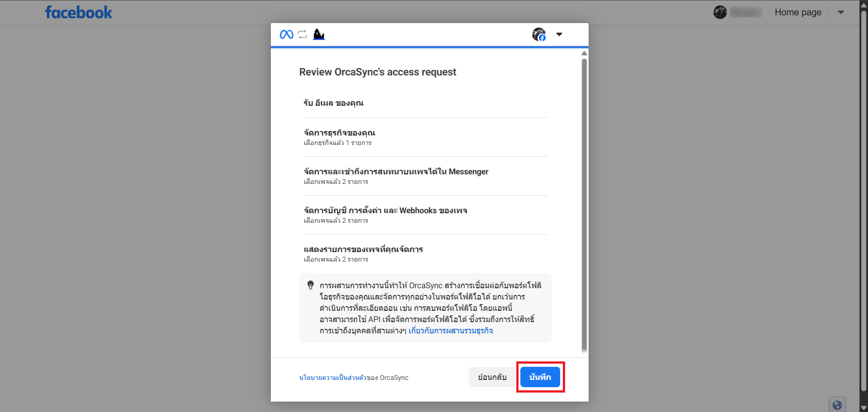Viewport: 868px width, 412px height.
Task: Click the sync arrows icon in dialog header
Action: click(302, 34)
